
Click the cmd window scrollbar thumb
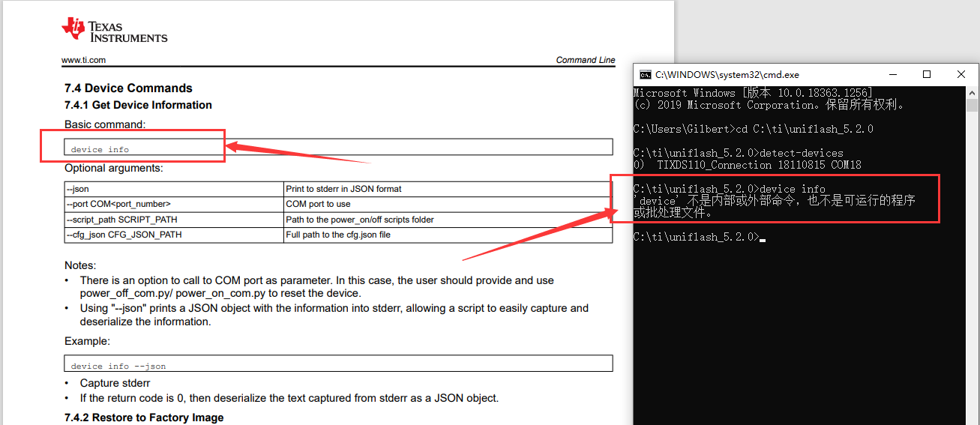pos(973,105)
